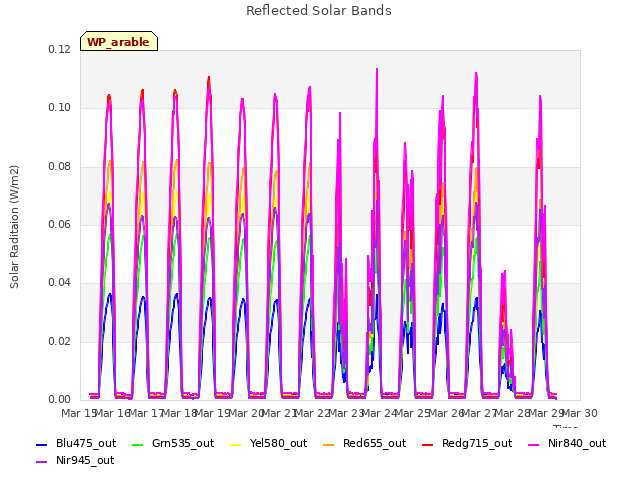
Task: Click the blue Blu475_out legend swatch
Action: pos(41,444)
